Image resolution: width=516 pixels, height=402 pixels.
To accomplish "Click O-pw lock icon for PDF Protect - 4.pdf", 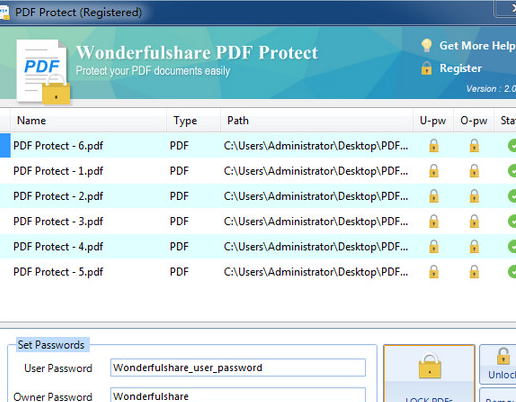I will coord(474,246).
